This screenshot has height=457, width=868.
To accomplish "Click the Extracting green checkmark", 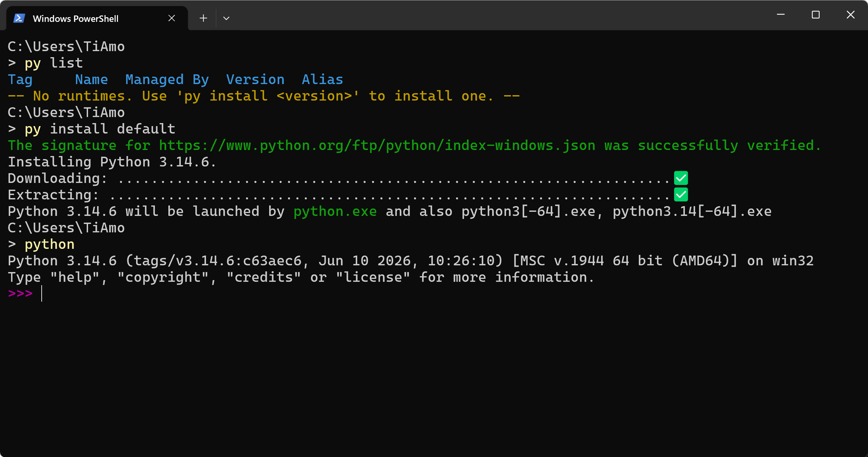I will [680, 195].
